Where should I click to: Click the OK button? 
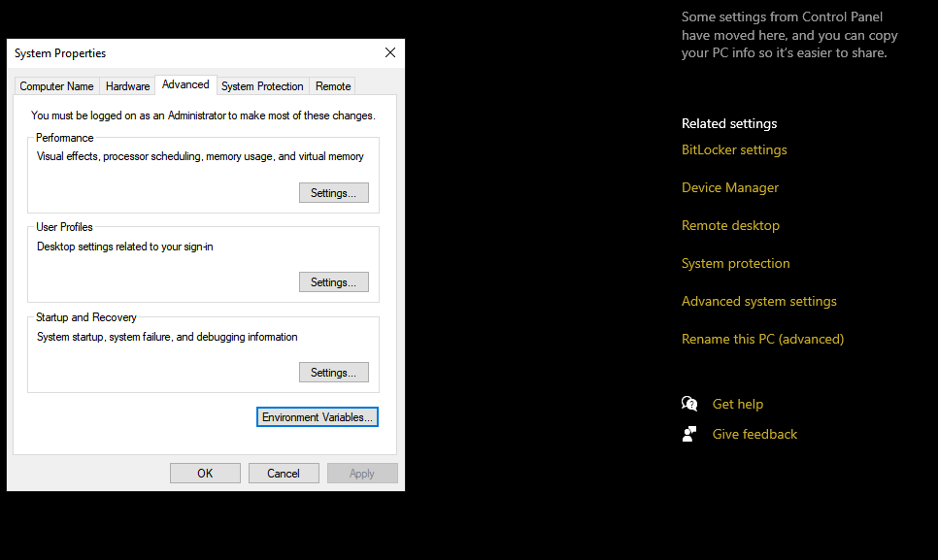pos(205,473)
